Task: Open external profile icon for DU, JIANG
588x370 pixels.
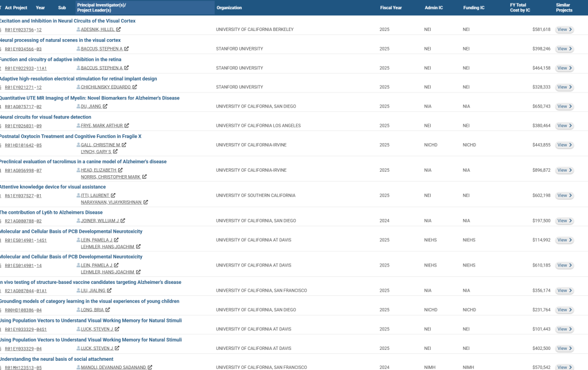Action: click(x=106, y=106)
